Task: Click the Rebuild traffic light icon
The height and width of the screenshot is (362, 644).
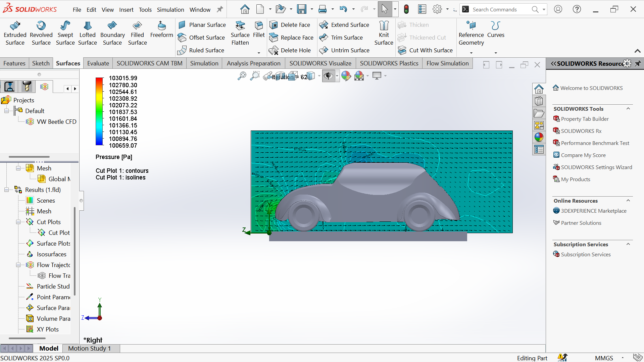Action: click(x=406, y=9)
